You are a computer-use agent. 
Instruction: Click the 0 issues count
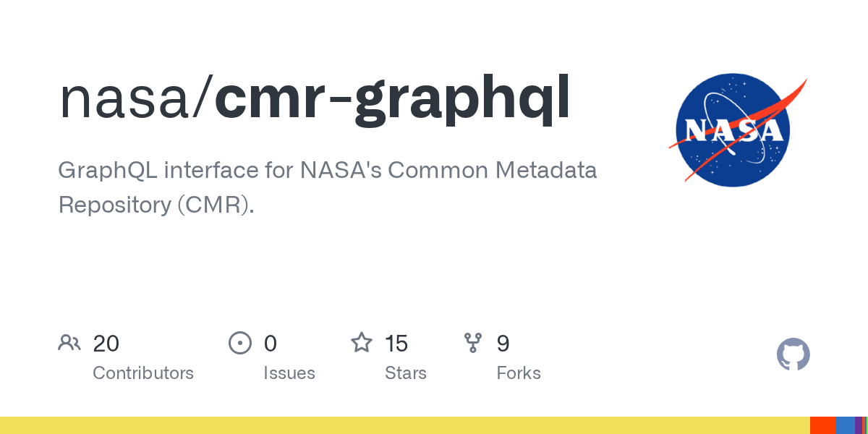(x=271, y=343)
